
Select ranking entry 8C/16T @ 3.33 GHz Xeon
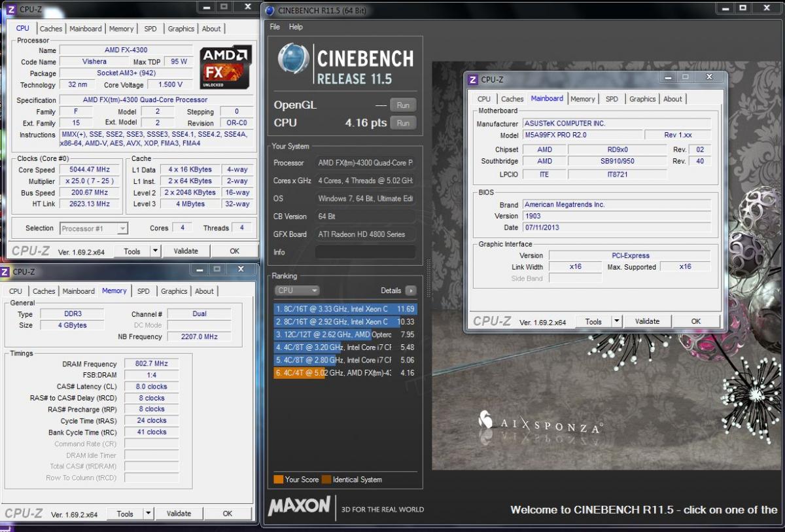345,309
